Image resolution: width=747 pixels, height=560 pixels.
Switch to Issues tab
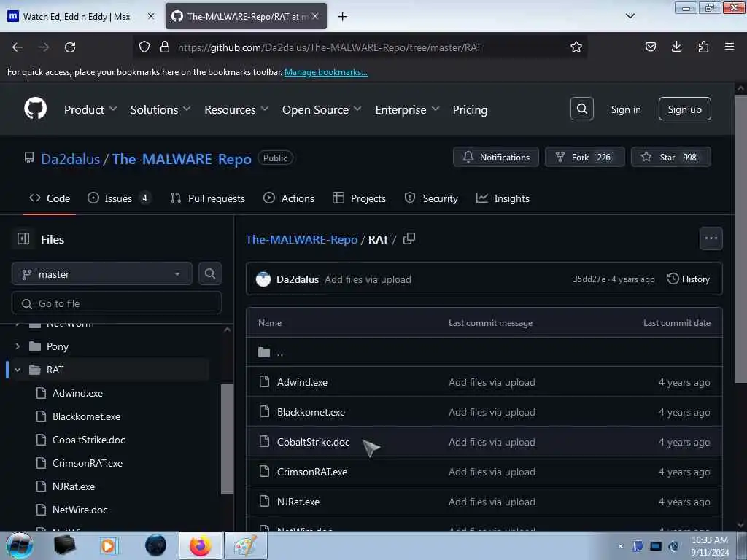119,198
